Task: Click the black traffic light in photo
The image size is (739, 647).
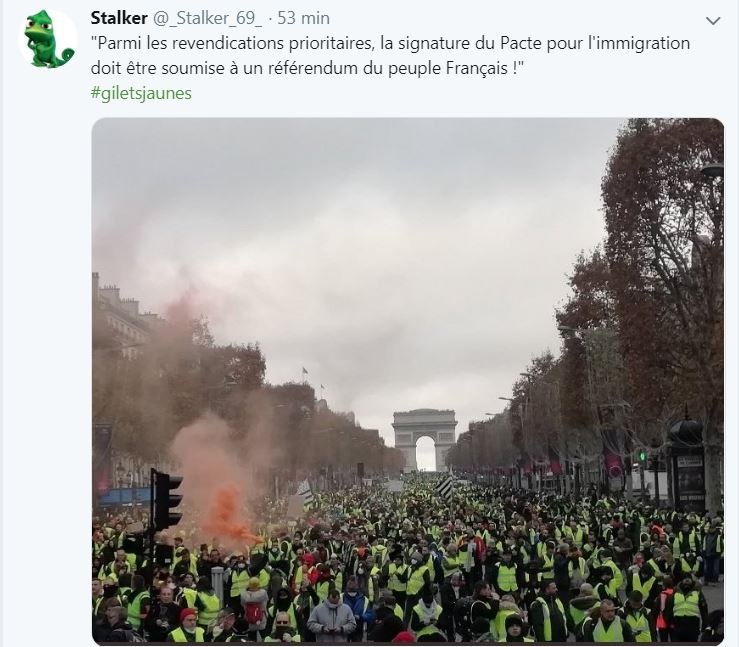Action: pos(166,500)
